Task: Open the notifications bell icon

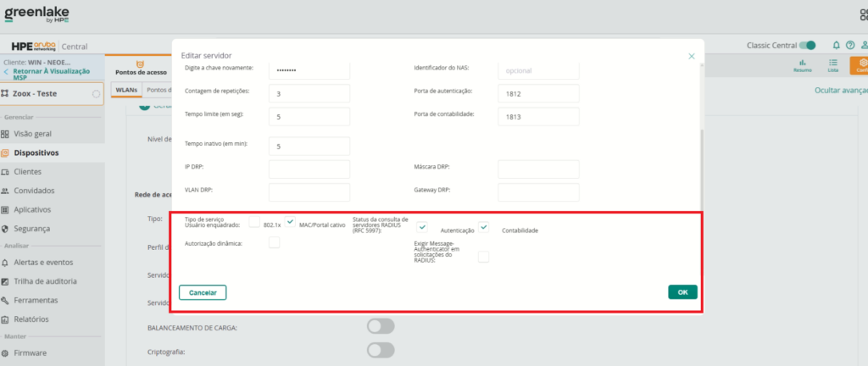Action: pyautogui.click(x=836, y=46)
